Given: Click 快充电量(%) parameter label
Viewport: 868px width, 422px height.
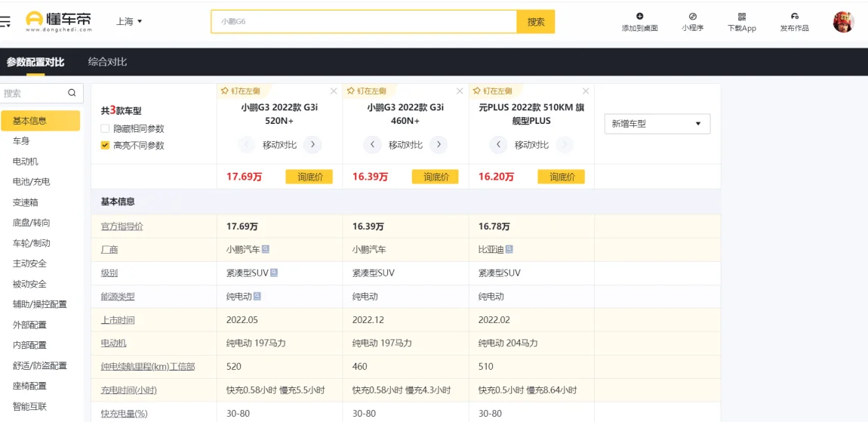Looking at the screenshot, I should (x=125, y=414).
